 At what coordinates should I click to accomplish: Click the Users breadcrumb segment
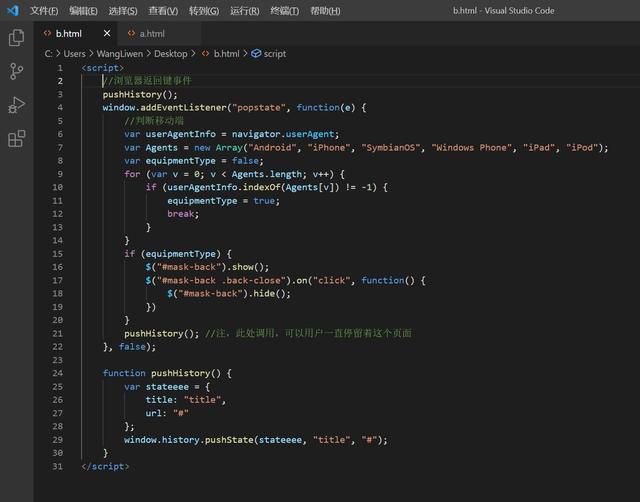pos(74,53)
